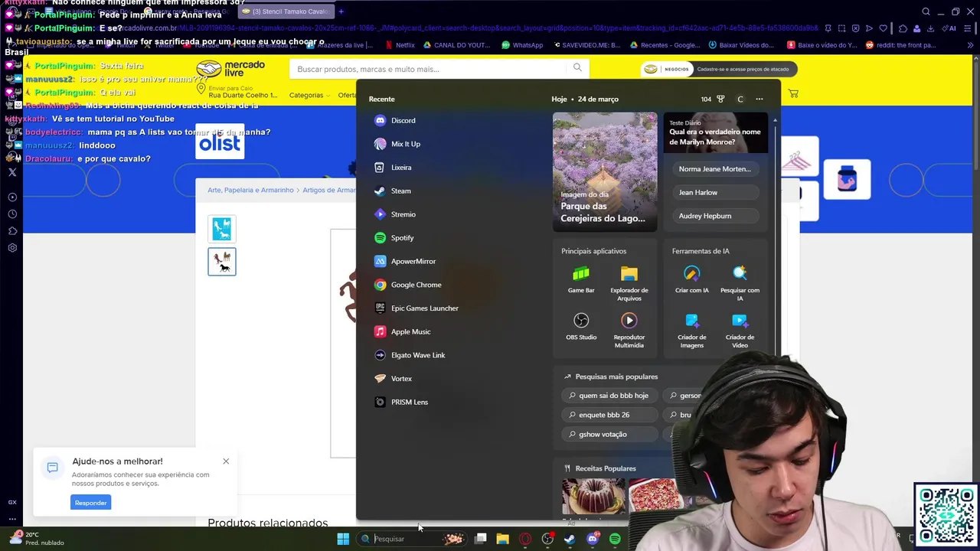The width and height of the screenshot is (980, 551).
Task: Open File Explorer on the taskbar
Action: point(502,539)
